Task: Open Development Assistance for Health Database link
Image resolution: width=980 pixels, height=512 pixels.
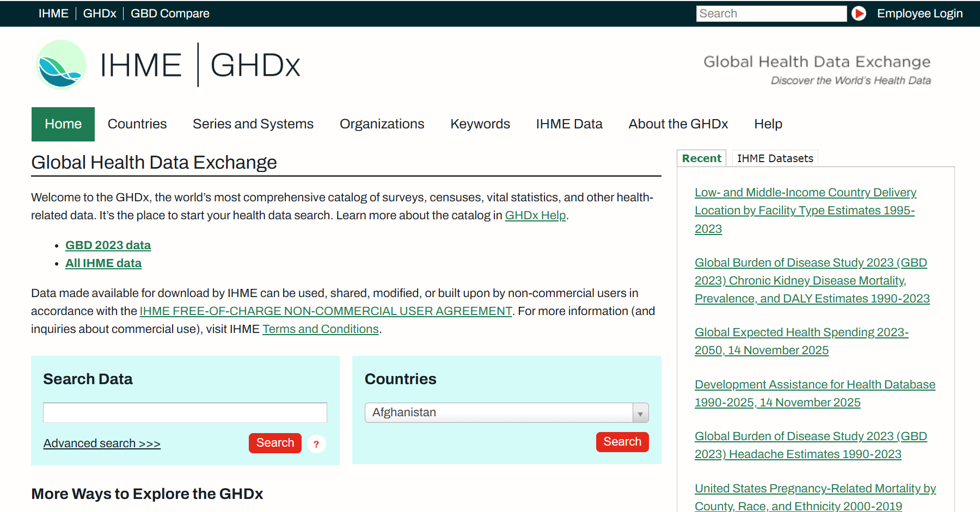Action: click(x=814, y=393)
